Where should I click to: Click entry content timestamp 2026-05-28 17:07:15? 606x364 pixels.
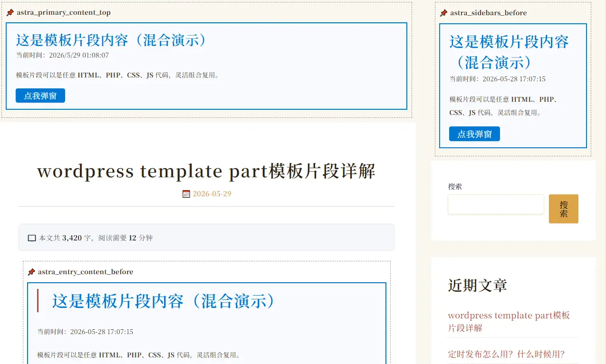[102, 332]
